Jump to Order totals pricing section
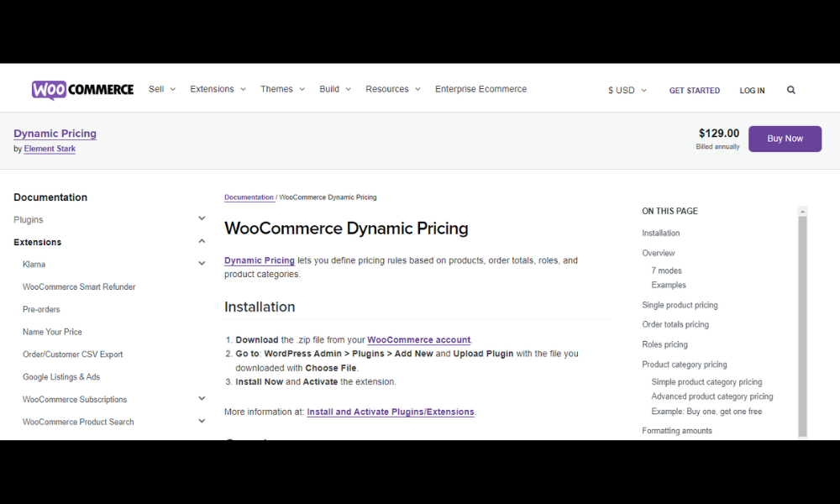Image resolution: width=840 pixels, height=504 pixels. pos(675,324)
